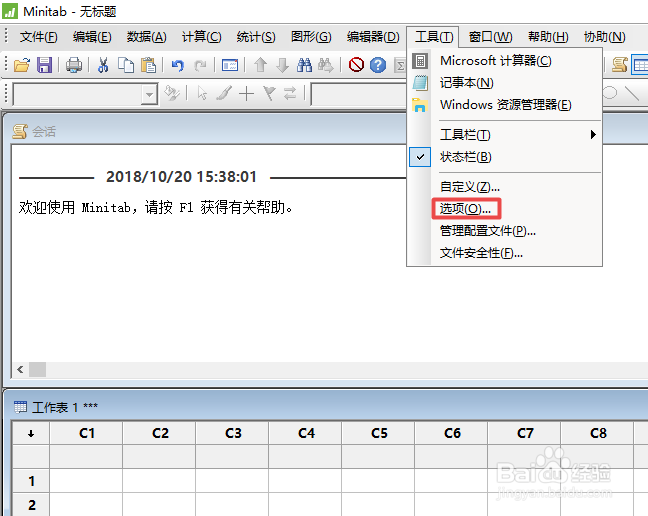Click the Show Session Folder scroll icon
The width and height of the screenshot is (648, 516).
tap(619, 65)
